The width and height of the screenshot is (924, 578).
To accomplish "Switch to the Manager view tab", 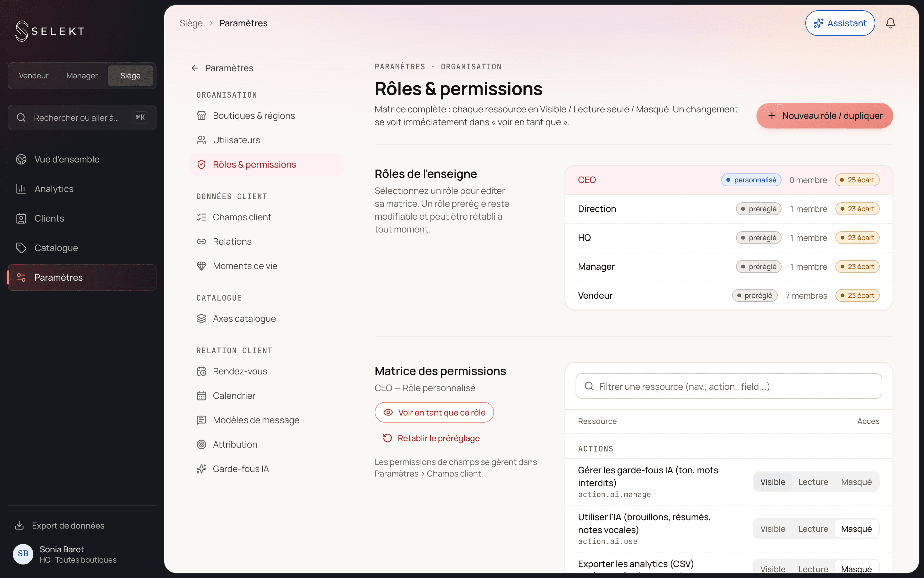I will pos(82,76).
